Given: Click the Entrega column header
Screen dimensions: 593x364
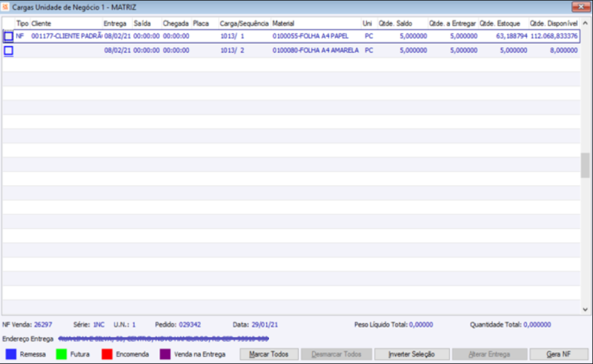Looking at the screenshot, I should click(117, 24).
